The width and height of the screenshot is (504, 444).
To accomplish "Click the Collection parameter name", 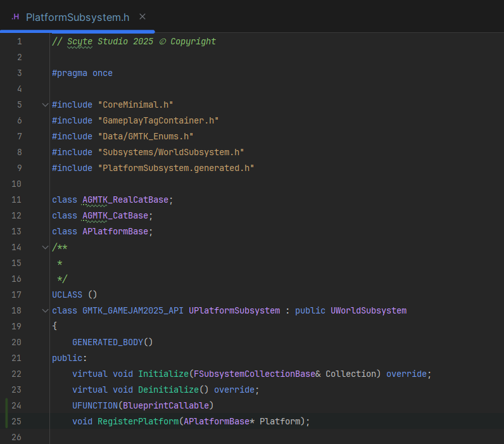I will pos(351,374).
